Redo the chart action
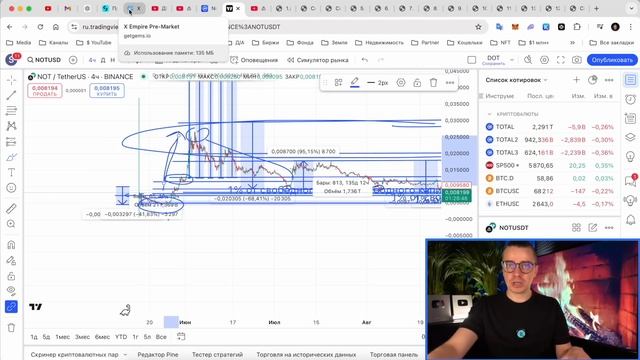Screen dimensions: 640x360 380,60
